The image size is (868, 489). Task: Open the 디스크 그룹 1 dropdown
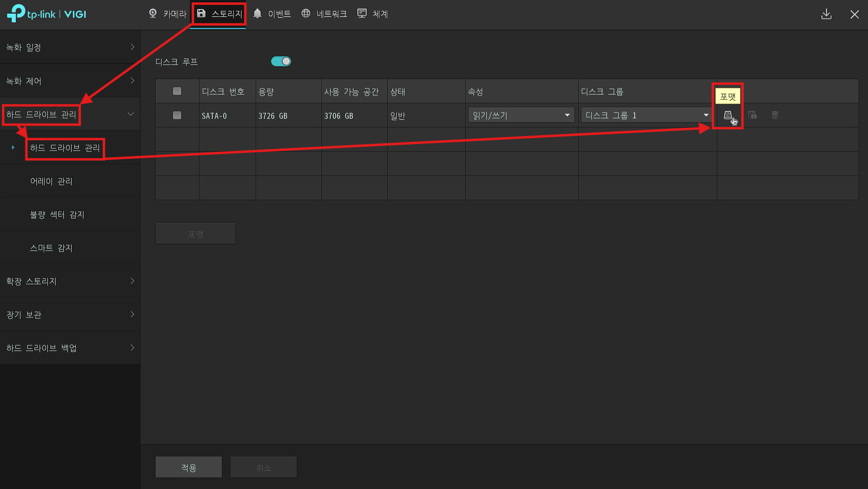[646, 115]
